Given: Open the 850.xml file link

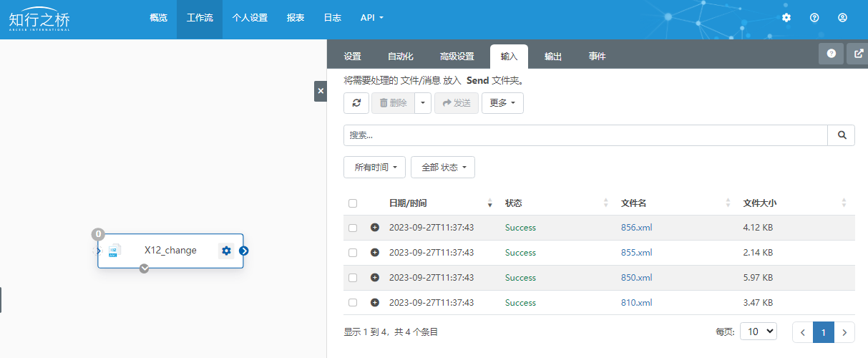Looking at the screenshot, I should click(636, 278).
